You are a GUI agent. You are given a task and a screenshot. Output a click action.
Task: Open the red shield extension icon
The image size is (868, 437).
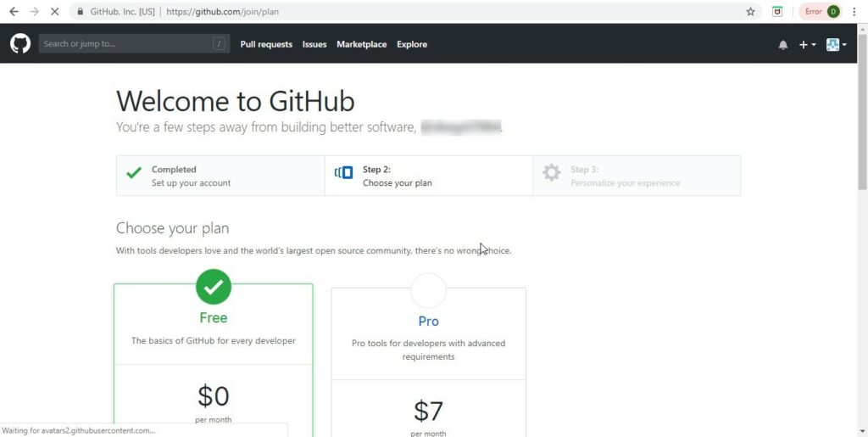tap(777, 12)
